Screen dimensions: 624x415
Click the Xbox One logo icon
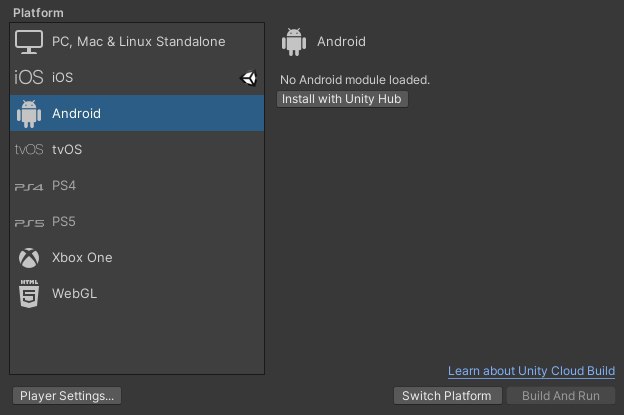click(x=29, y=258)
